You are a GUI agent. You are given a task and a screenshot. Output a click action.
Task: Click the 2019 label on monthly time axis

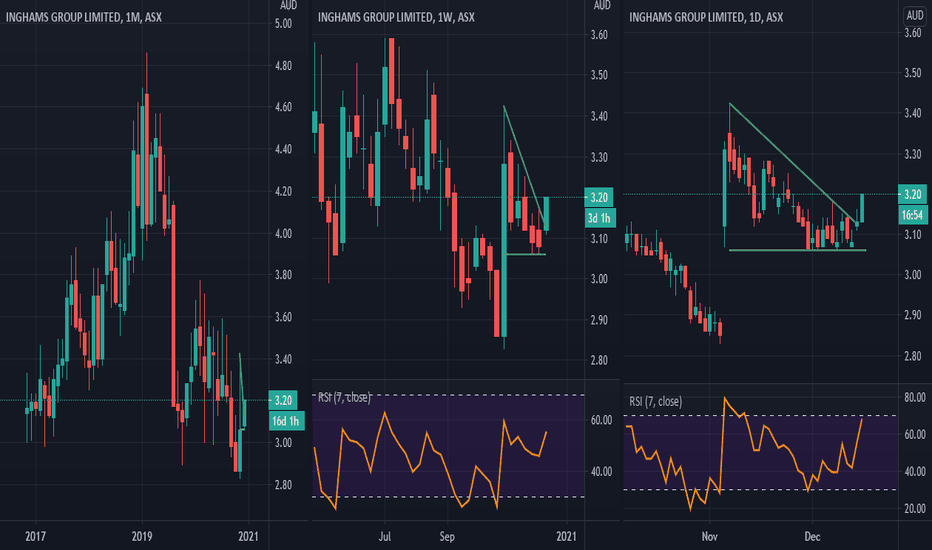point(141,536)
